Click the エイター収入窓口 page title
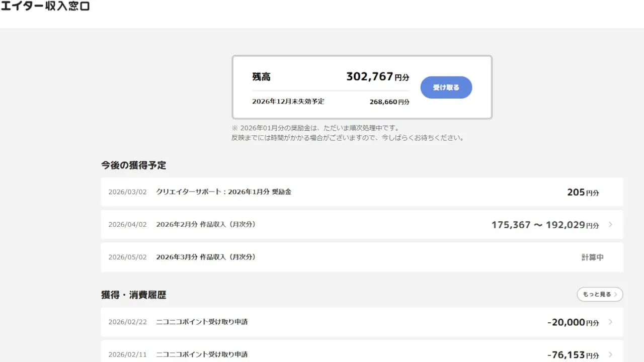Screen dimensions: 644x362 tap(45, 7)
